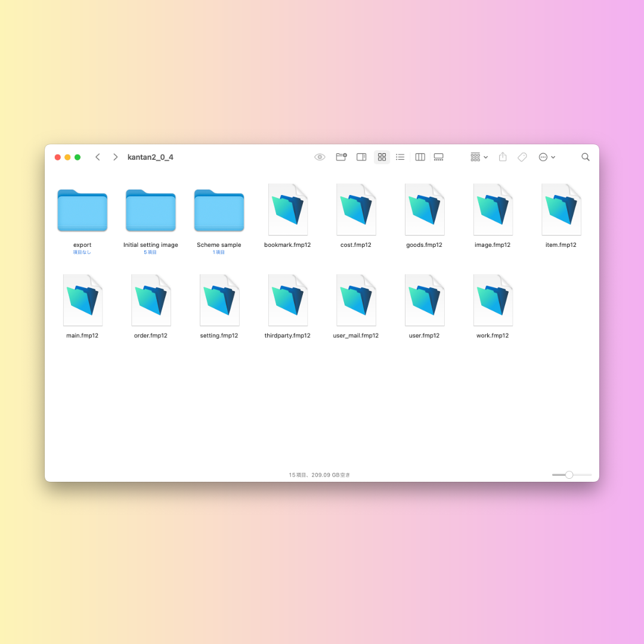The width and height of the screenshot is (644, 644).
Task: Switch to list view
Action: tap(400, 157)
